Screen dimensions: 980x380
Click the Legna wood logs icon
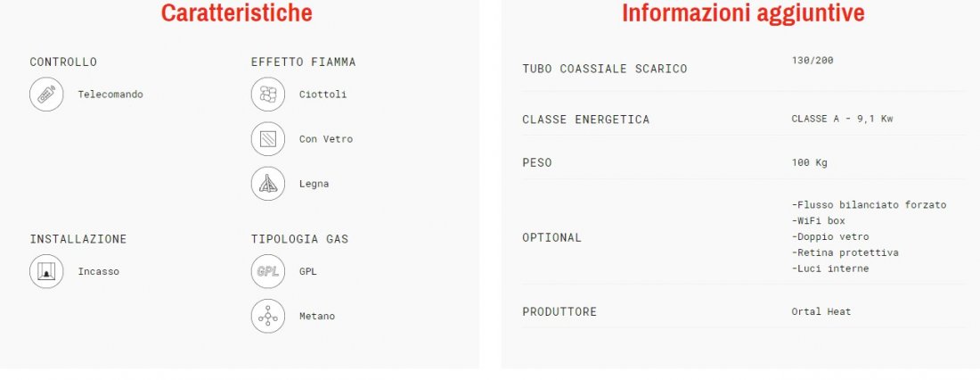pos(267,184)
